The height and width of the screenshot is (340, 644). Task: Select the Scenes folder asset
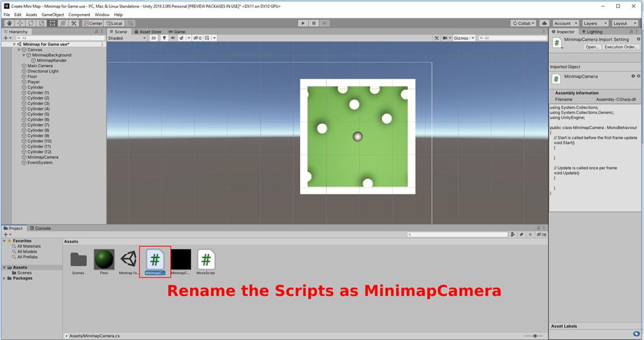(x=78, y=262)
